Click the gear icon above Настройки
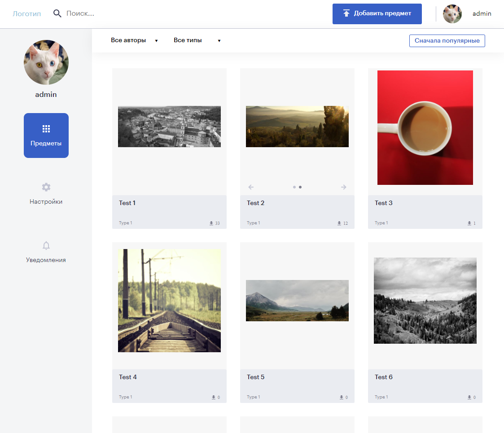The height and width of the screenshot is (433, 504). click(46, 187)
